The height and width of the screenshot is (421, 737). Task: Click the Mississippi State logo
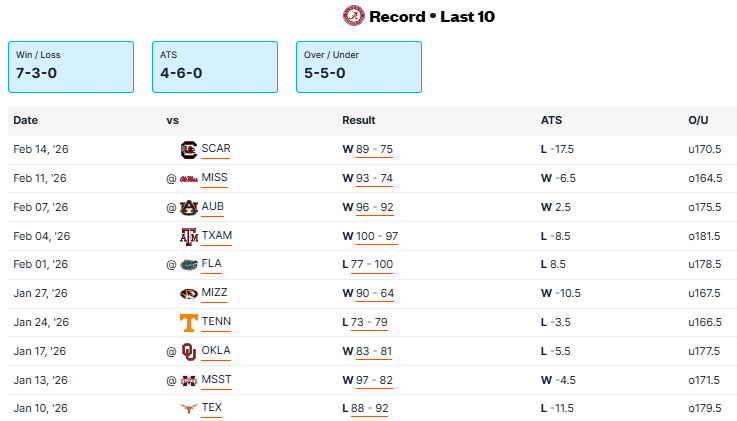(188, 381)
